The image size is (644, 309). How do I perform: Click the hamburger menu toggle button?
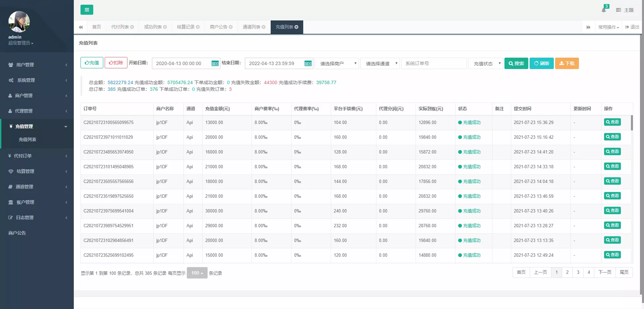[87, 10]
